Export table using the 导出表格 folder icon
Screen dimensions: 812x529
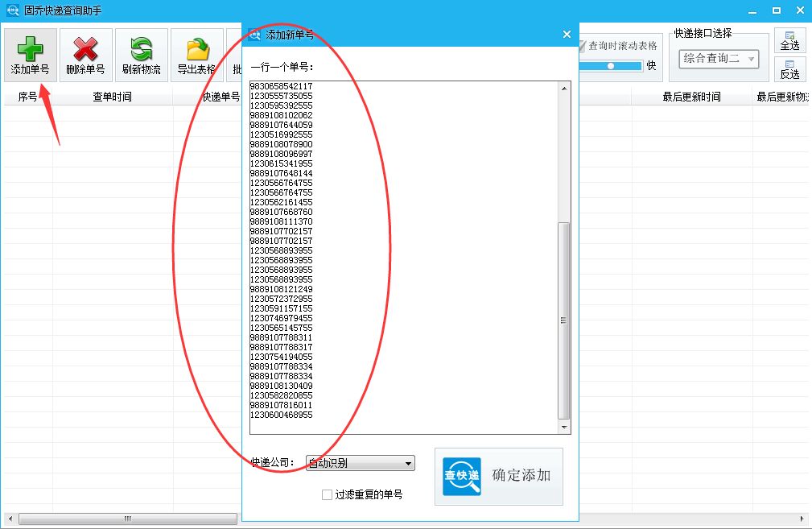(196, 52)
